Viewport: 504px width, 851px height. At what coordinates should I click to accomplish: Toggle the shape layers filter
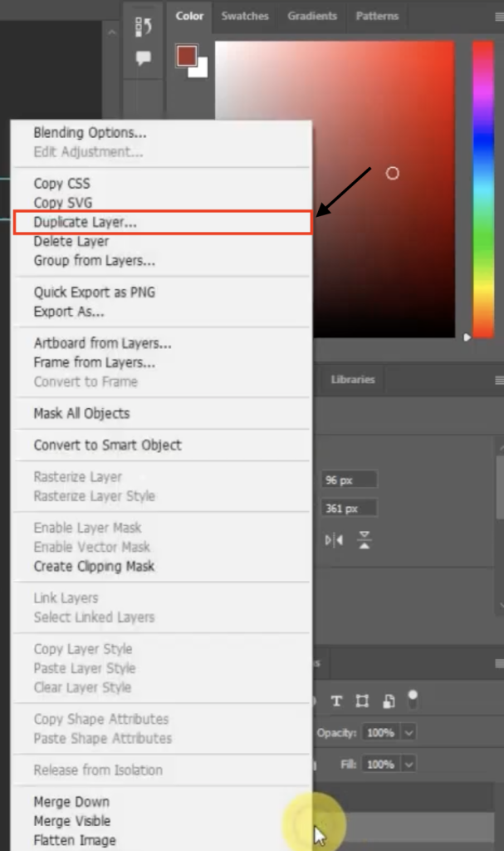[x=361, y=701]
